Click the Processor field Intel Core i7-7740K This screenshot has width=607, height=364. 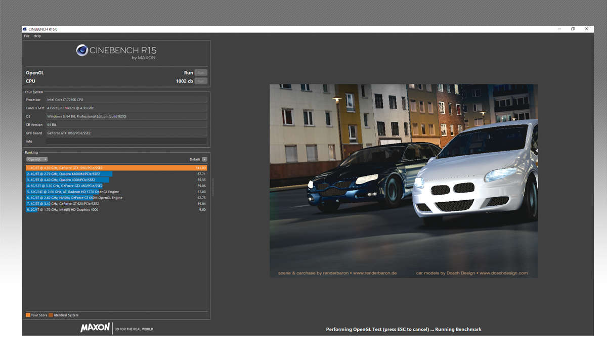pyautogui.click(x=126, y=100)
